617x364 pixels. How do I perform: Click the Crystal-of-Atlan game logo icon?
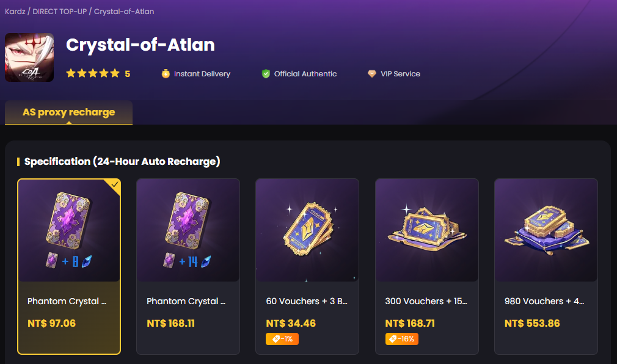click(x=29, y=56)
